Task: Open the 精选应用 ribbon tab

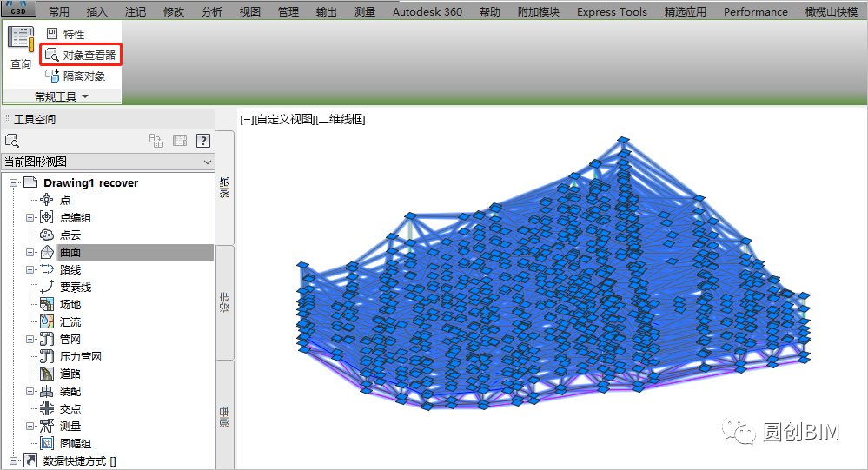Action: [685, 11]
